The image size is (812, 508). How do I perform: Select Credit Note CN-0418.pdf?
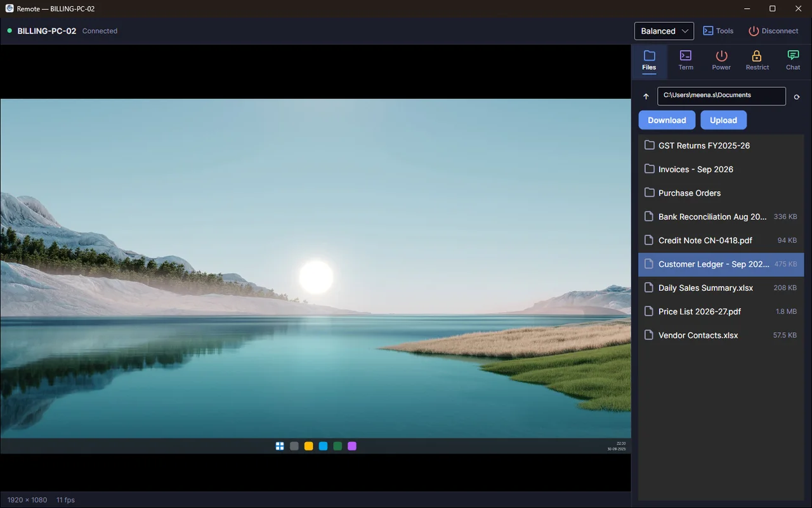point(721,240)
